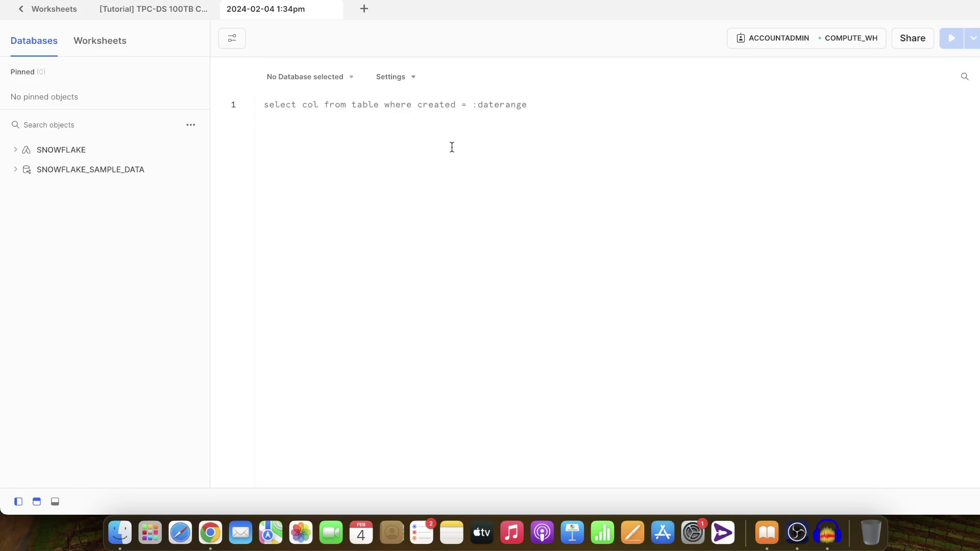Open OBS from the dock
980x551 pixels.
coord(797,533)
